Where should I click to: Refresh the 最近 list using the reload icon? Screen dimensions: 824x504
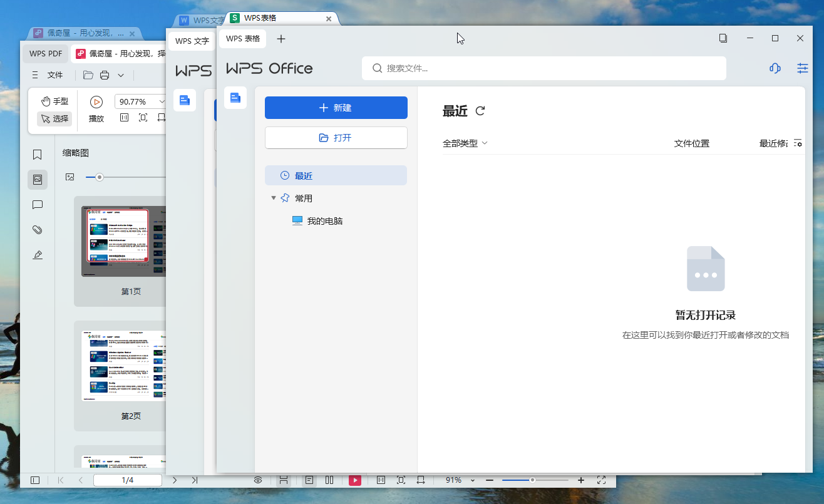(x=480, y=111)
